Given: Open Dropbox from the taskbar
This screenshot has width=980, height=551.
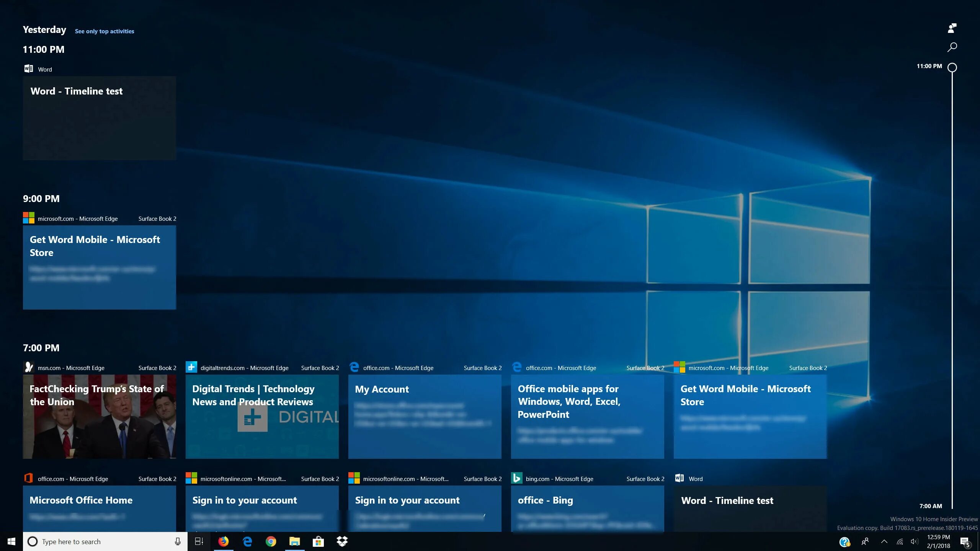Looking at the screenshot, I should [342, 541].
